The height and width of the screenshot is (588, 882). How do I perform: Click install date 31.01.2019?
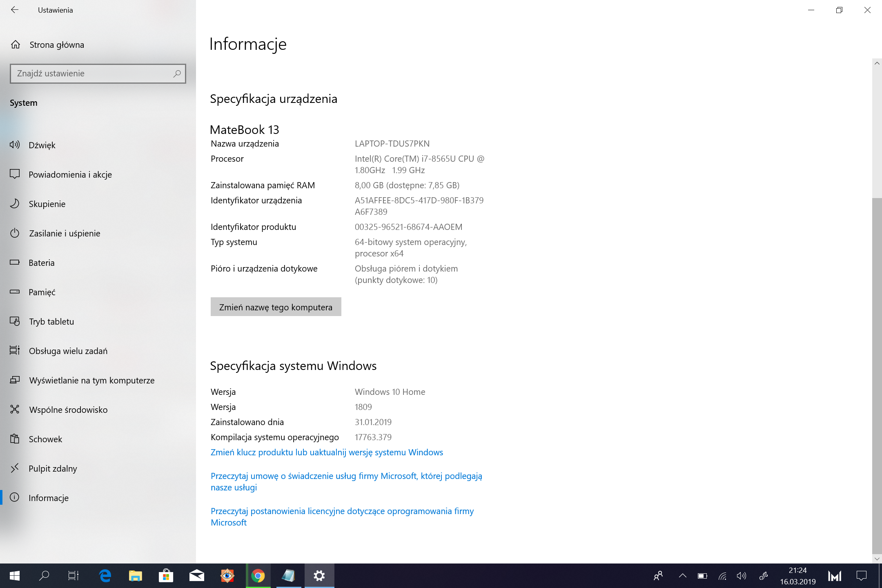373,422
